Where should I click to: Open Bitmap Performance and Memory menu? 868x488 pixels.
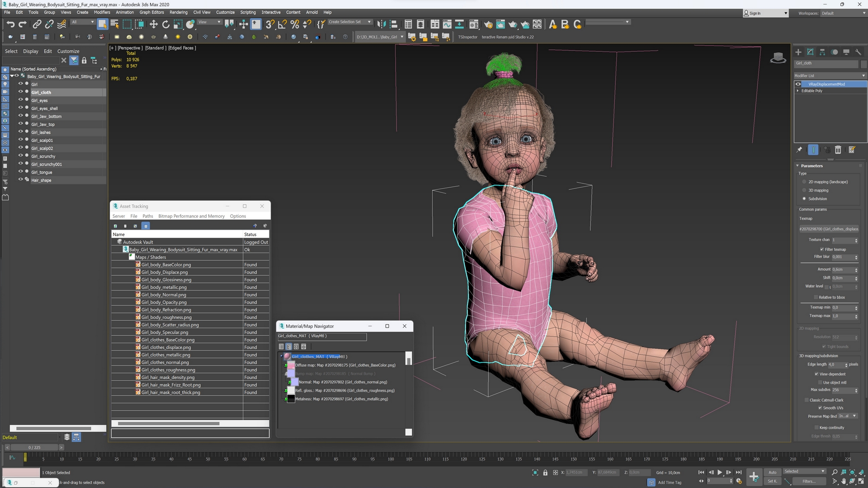pyautogui.click(x=191, y=216)
